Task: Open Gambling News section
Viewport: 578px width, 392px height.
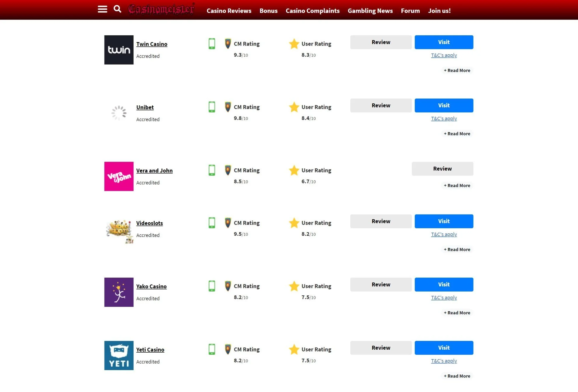Action: [x=370, y=11]
